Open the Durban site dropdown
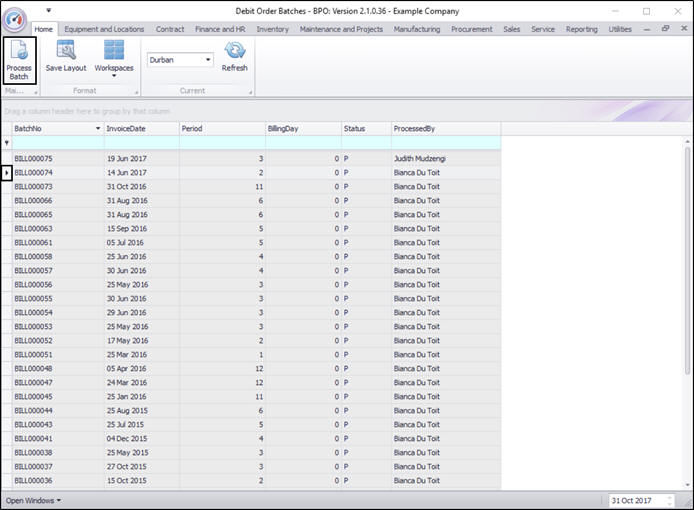This screenshot has height=510, width=694. (x=208, y=60)
